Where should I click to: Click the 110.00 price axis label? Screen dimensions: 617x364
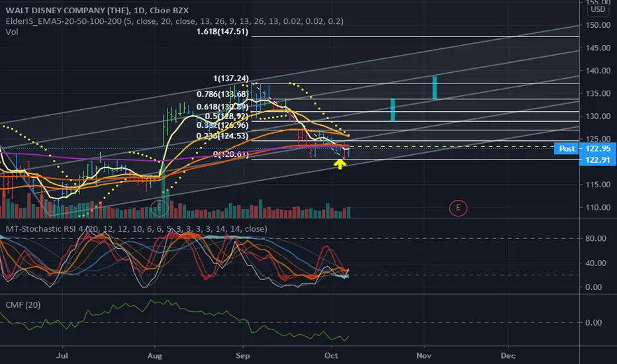click(x=598, y=207)
